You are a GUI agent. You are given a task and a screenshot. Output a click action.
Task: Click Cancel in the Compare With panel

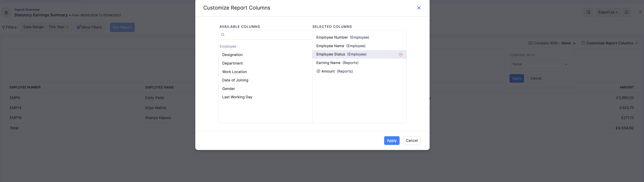pos(536,78)
